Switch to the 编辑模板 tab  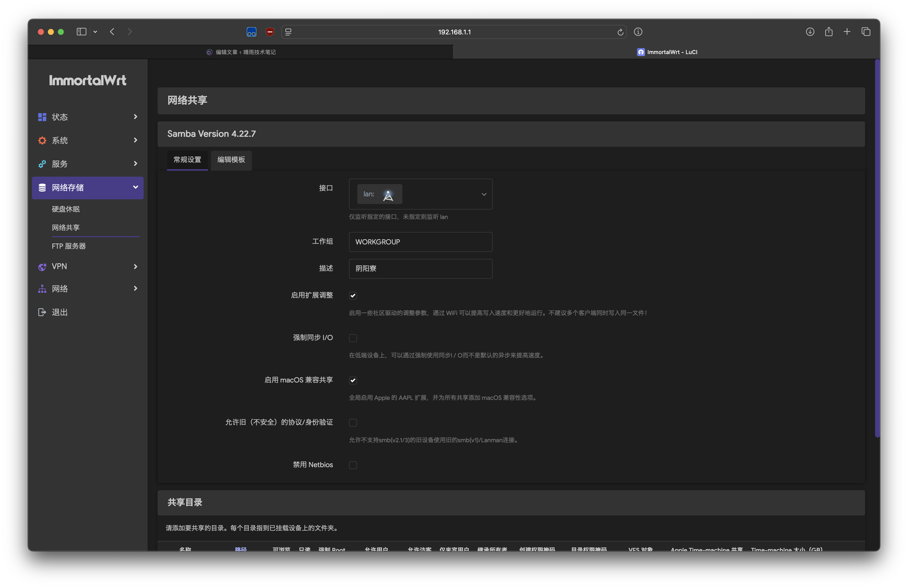[231, 160]
